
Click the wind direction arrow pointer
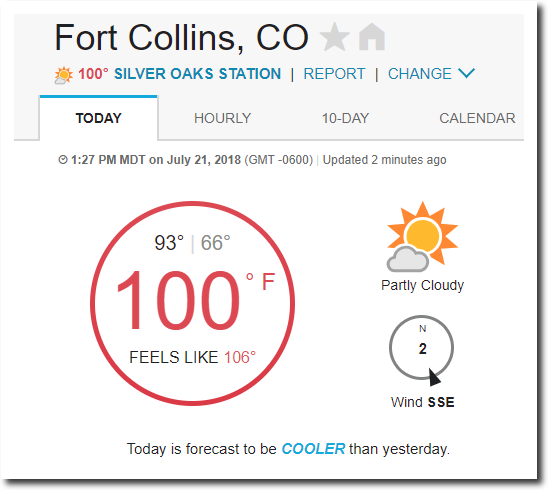434,377
